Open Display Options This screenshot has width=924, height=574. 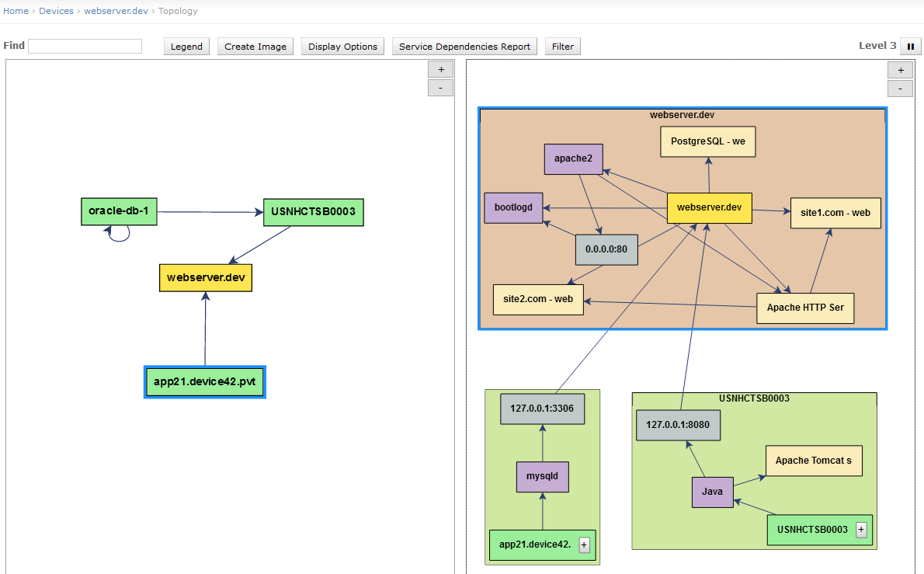(342, 46)
